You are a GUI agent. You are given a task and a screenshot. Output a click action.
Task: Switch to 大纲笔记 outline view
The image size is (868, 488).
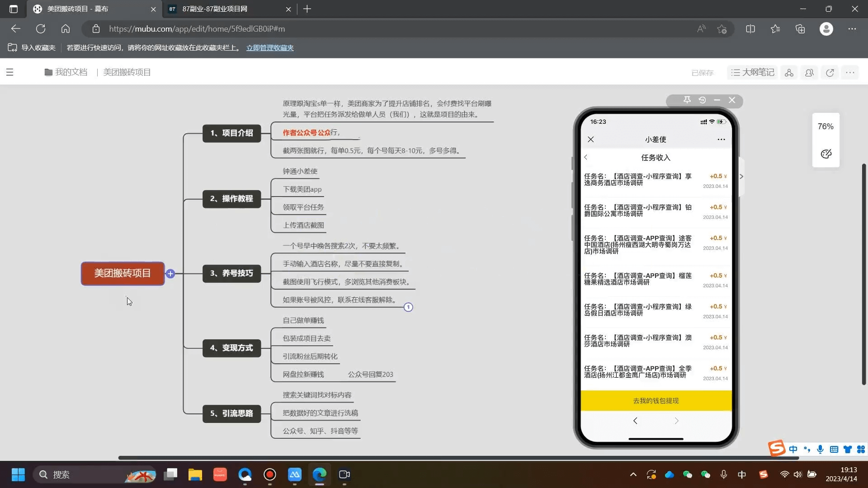point(753,72)
